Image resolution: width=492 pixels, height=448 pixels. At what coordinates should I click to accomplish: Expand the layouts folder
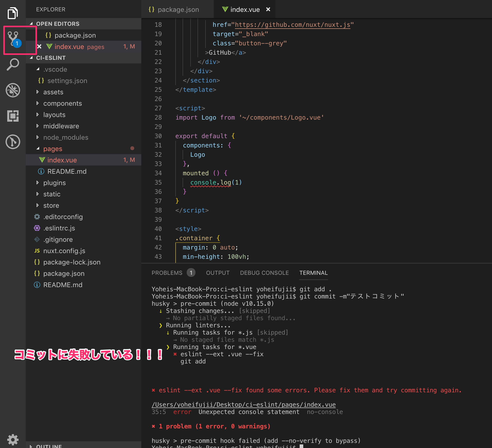tap(38, 114)
